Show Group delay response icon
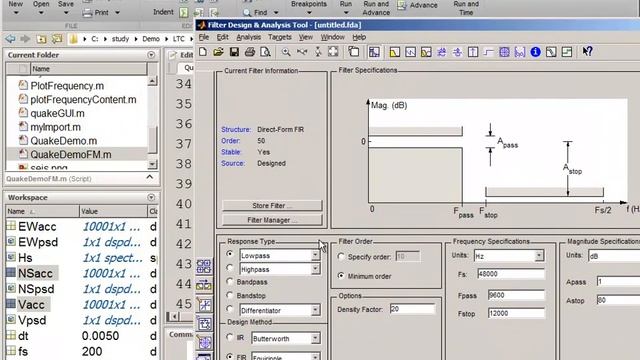The width and height of the screenshot is (640, 360). (442, 52)
